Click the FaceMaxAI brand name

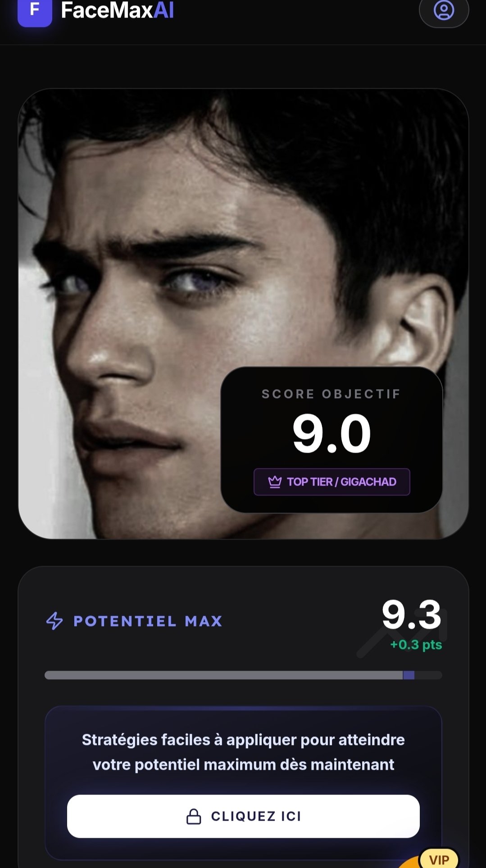click(118, 11)
